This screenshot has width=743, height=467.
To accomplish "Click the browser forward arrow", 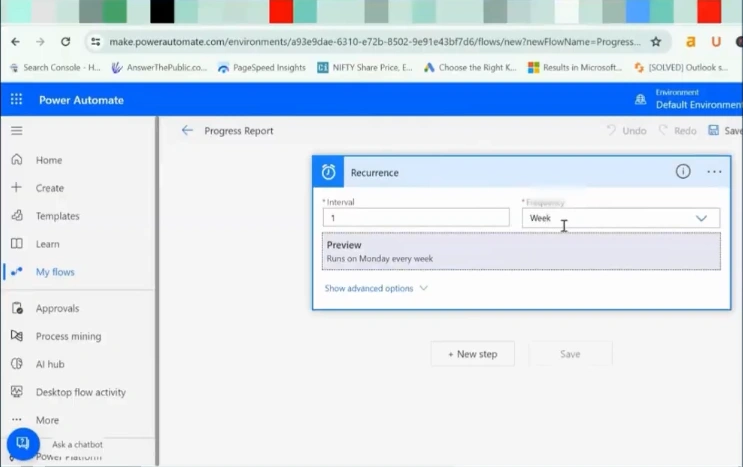I will (40, 42).
